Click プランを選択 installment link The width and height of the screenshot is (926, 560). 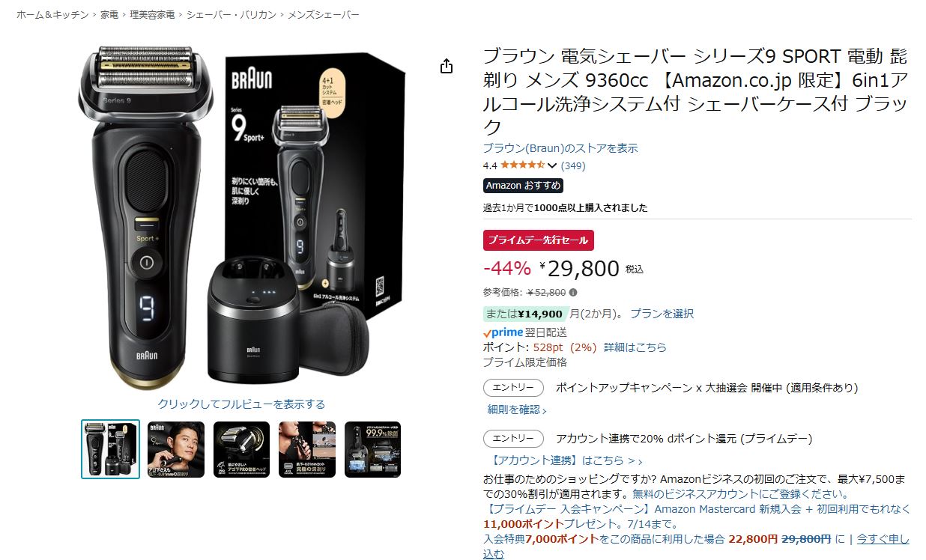click(x=662, y=314)
